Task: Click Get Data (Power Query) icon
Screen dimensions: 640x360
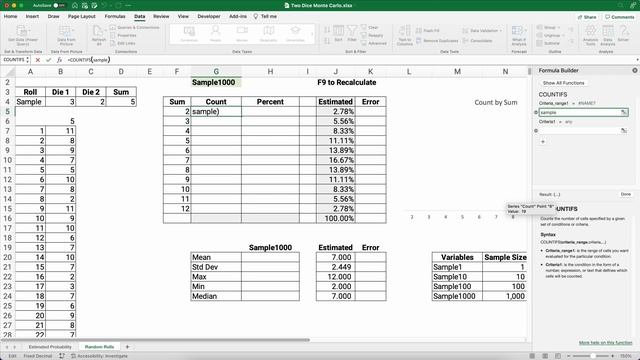Action: pos(22,31)
